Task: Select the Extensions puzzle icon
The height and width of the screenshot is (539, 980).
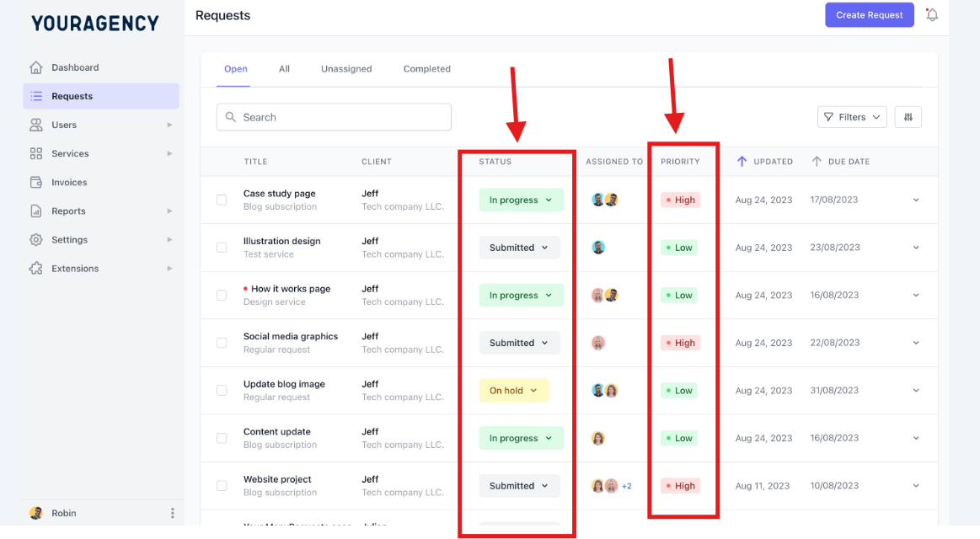Action: 36,269
